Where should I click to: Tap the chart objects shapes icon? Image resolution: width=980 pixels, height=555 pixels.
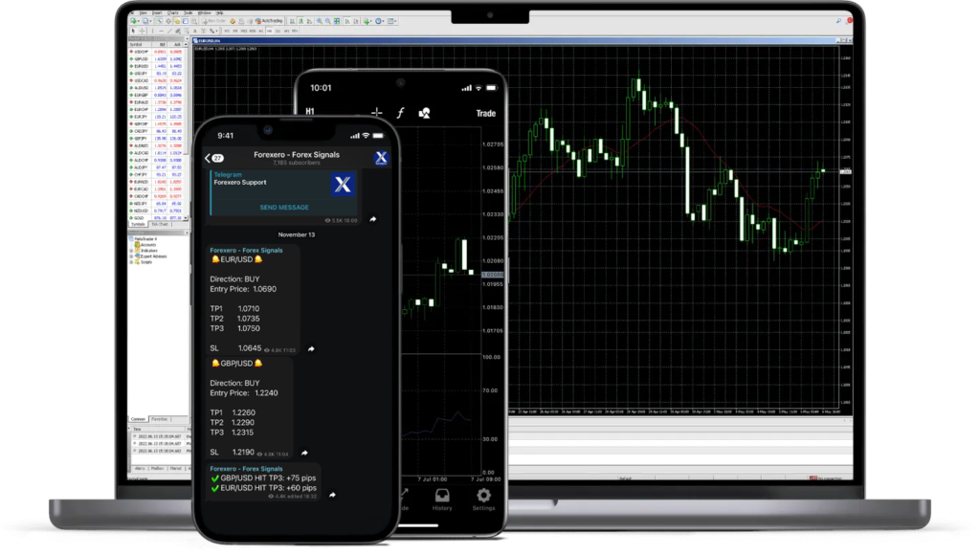(x=425, y=113)
